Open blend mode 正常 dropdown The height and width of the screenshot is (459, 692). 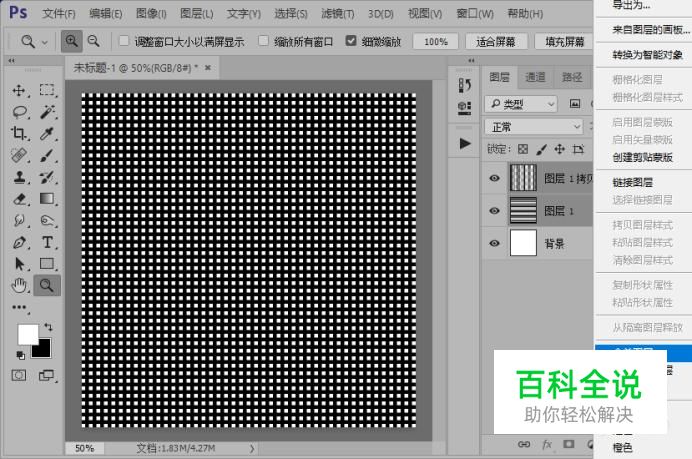(x=534, y=127)
